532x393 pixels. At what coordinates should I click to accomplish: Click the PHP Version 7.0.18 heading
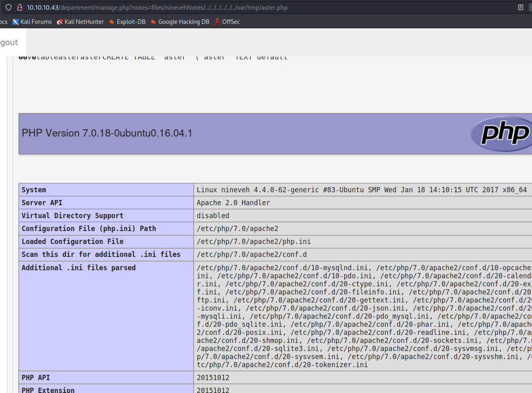point(107,133)
